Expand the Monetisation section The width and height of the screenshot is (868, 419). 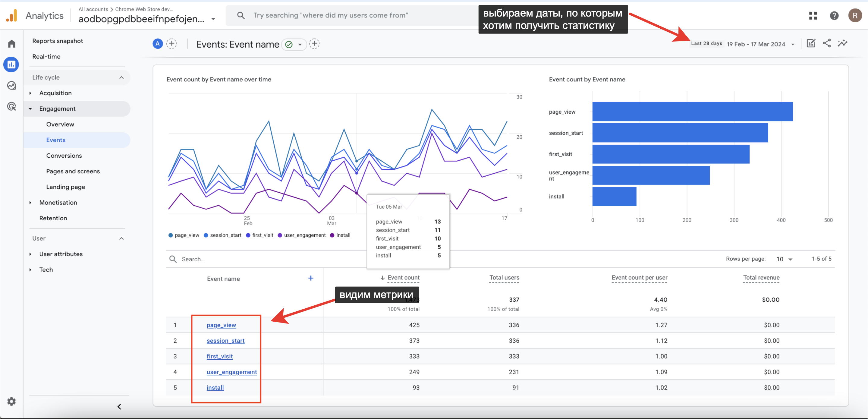click(x=58, y=203)
